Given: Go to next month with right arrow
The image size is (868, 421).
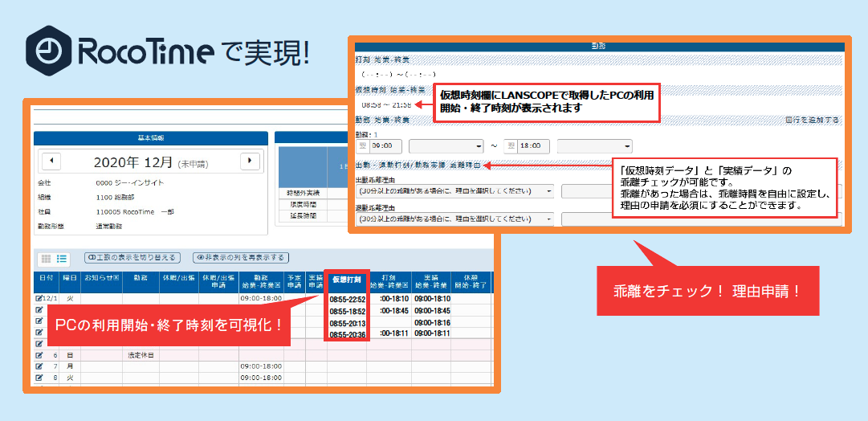Looking at the screenshot, I should [251, 161].
